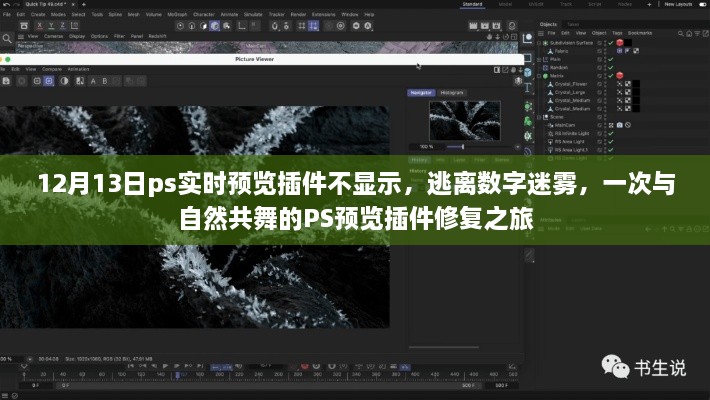Toggle the green checkmark of RS Infinite Light
The image size is (710, 400).
[610, 134]
